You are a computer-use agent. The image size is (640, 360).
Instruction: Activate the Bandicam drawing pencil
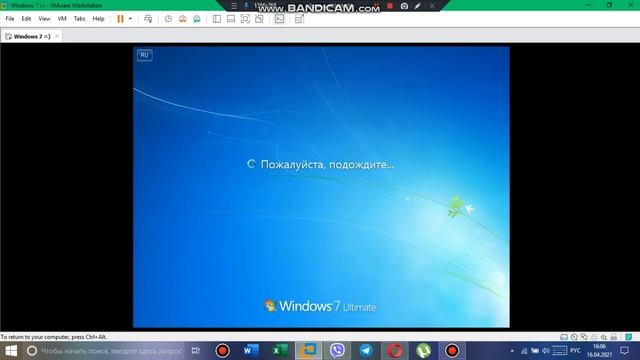(418, 6)
